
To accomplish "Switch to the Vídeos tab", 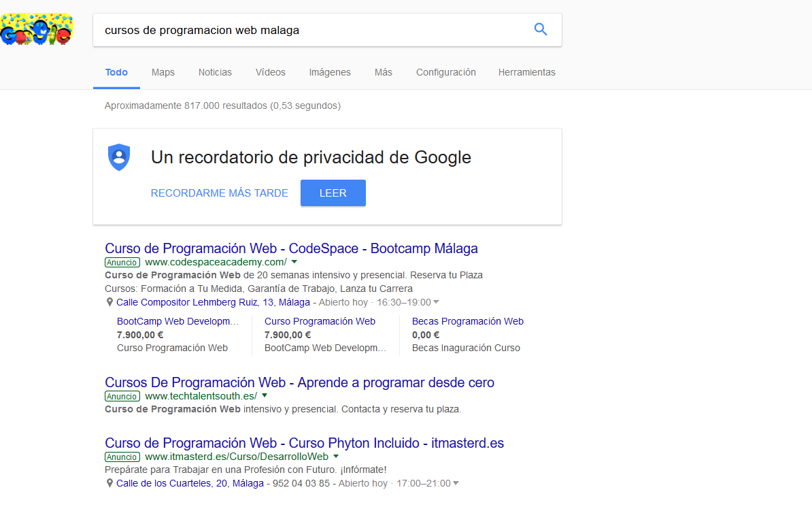I will pos(270,73).
